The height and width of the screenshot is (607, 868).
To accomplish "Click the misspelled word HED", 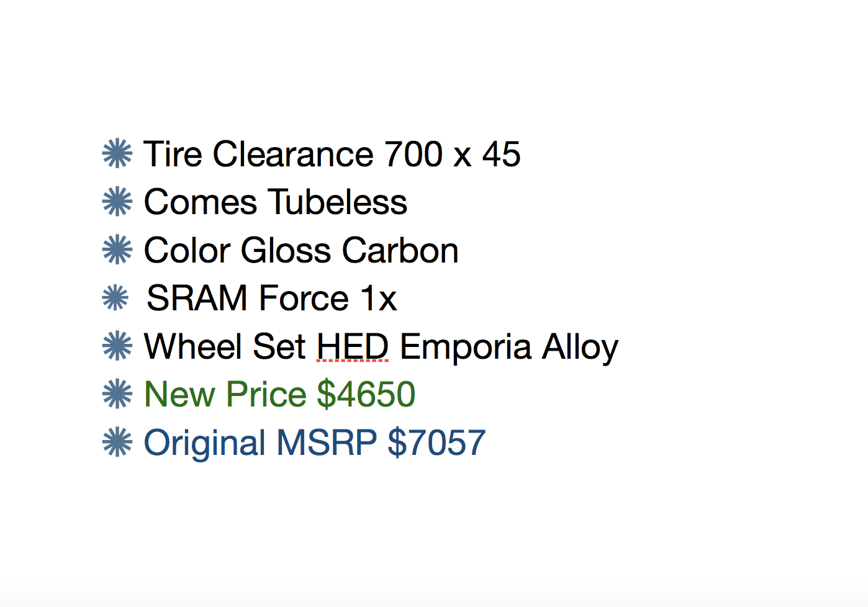I will 353,346.
